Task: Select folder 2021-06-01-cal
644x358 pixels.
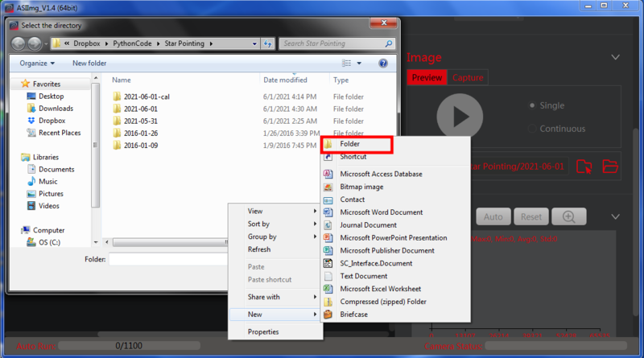Action: [147, 97]
